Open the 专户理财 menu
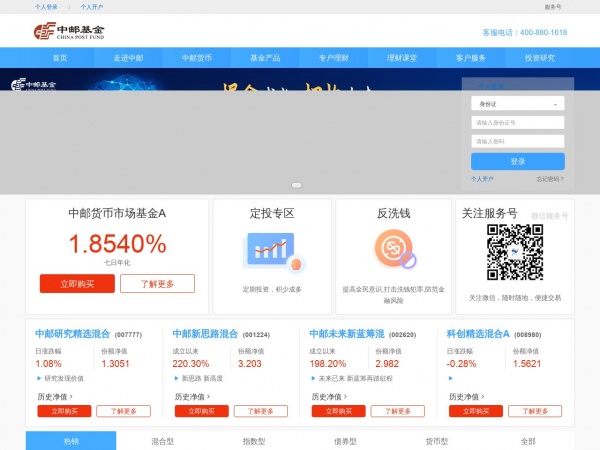600x450 pixels. pyautogui.click(x=334, y=58)
